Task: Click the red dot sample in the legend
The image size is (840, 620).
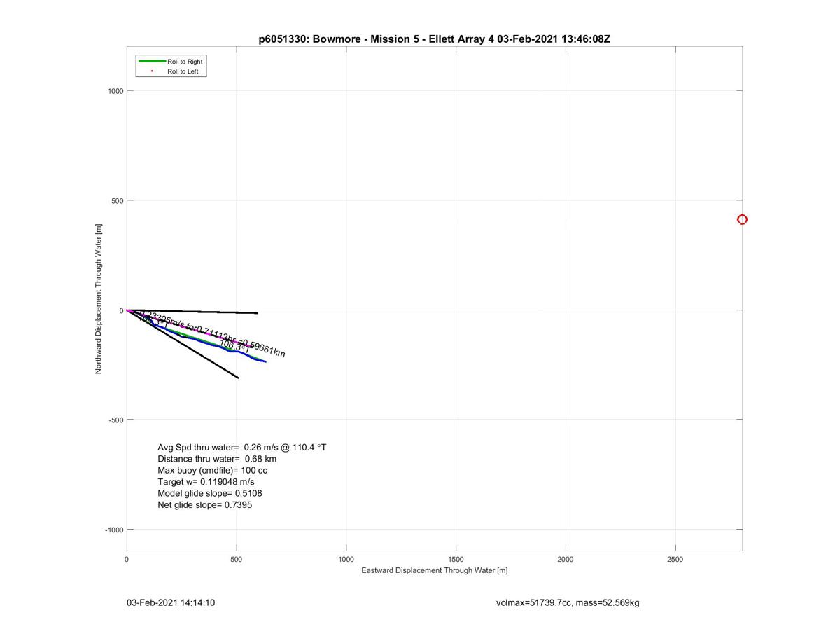Action: (152, 71)
